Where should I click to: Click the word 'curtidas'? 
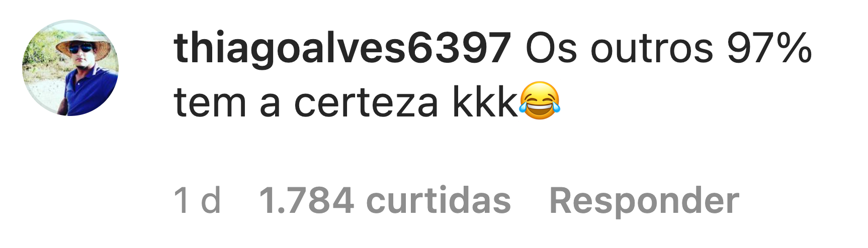coord(439,200)
